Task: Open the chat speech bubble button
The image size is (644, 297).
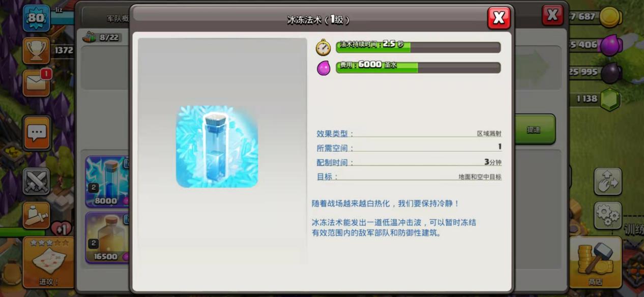Action: coord(37,133)
